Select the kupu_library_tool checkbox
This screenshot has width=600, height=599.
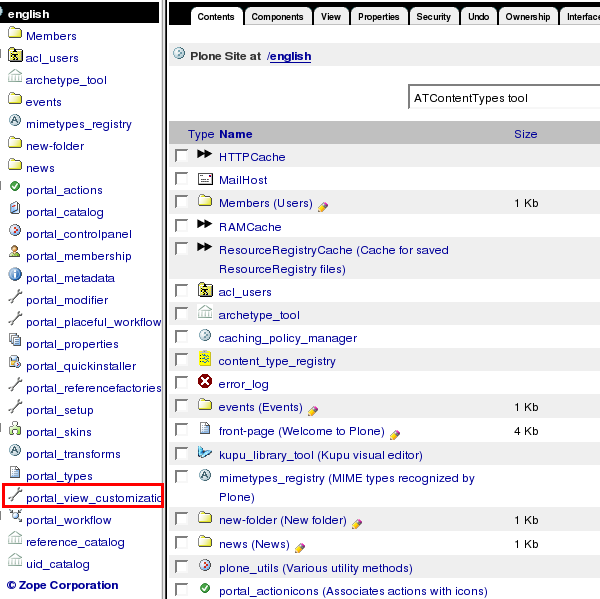click(181, 454)
